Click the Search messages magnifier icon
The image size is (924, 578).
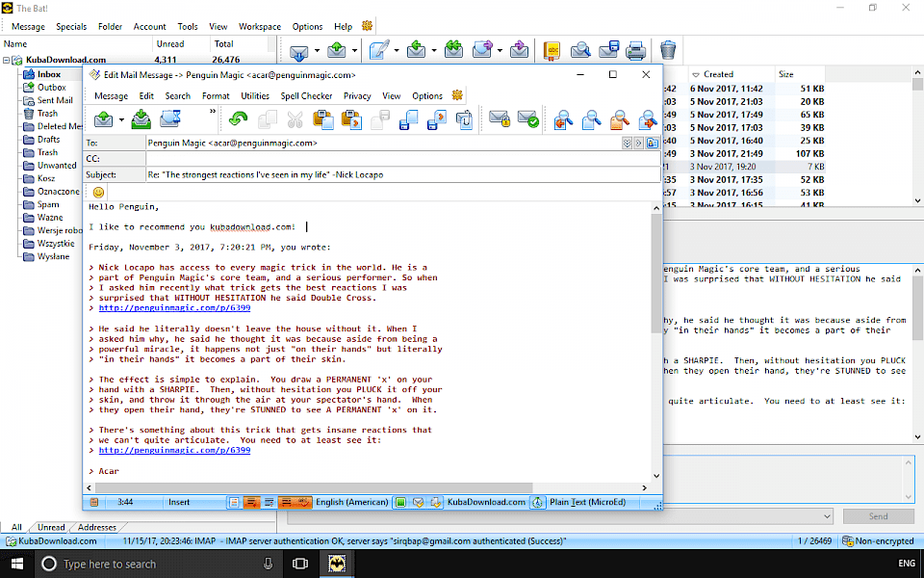coord(580,51)
